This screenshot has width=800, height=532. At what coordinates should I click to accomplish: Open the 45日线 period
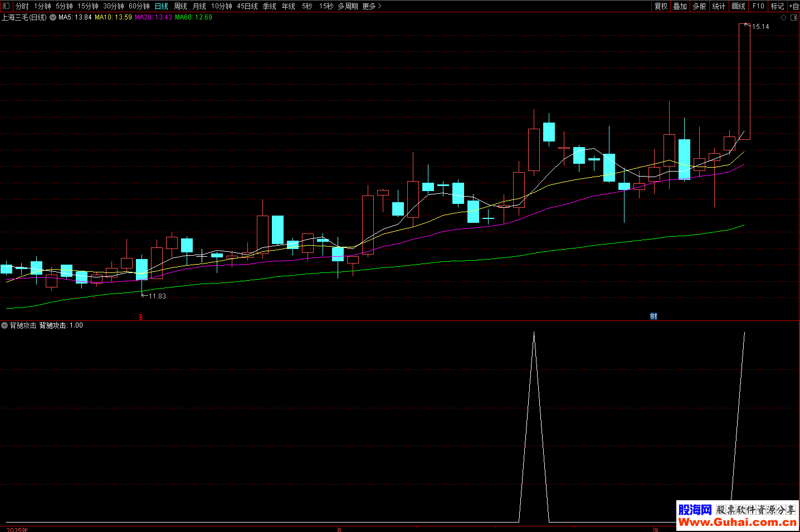(x=247, y=6)
